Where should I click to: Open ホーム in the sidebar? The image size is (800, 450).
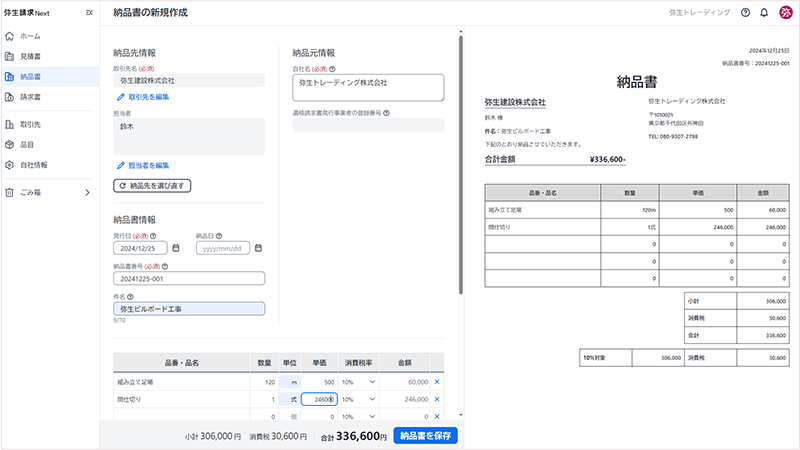(49, 36)
